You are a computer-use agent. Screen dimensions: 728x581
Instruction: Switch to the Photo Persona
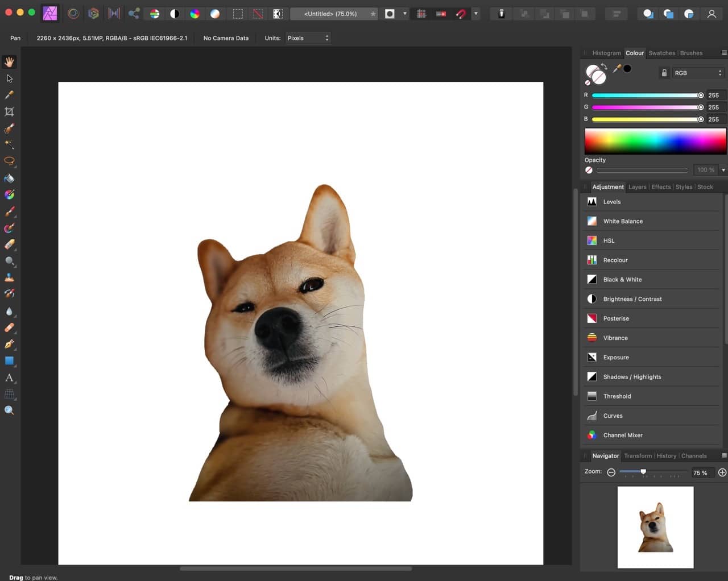coord(50,14)
